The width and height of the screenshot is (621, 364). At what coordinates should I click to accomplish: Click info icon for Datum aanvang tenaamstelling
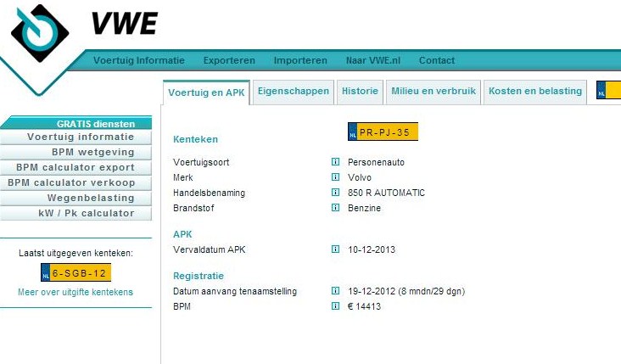(335, 291)
